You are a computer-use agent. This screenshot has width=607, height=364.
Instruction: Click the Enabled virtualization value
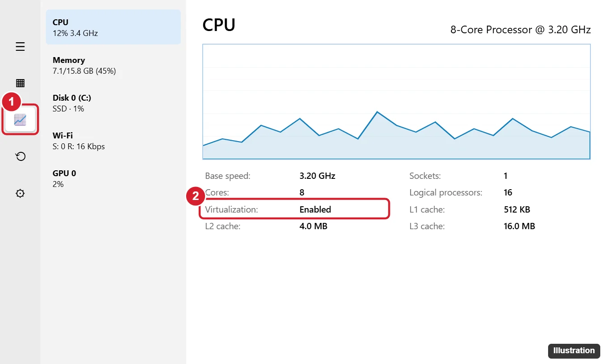tap(315, 209)
